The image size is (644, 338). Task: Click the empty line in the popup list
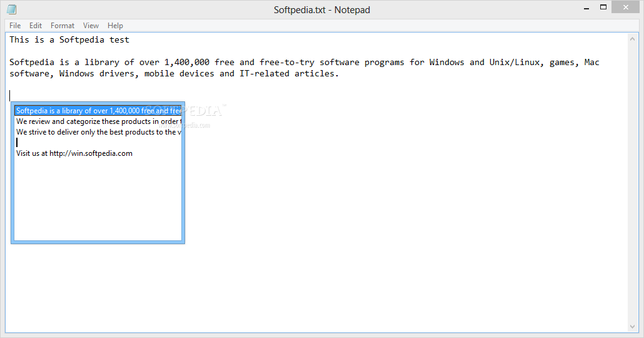coord(98,143)
